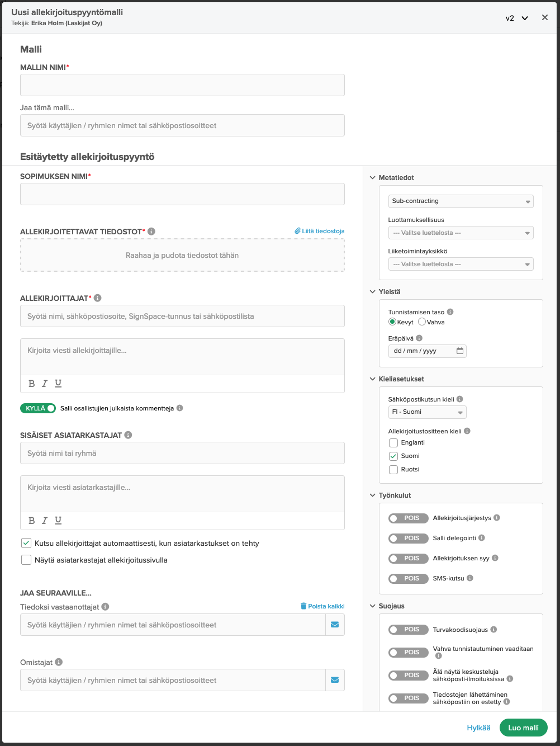Viewport: 560px width, 746px height.
Task: Open calendar icon in Eräpäivä date field
Action: tap(460, 351)
